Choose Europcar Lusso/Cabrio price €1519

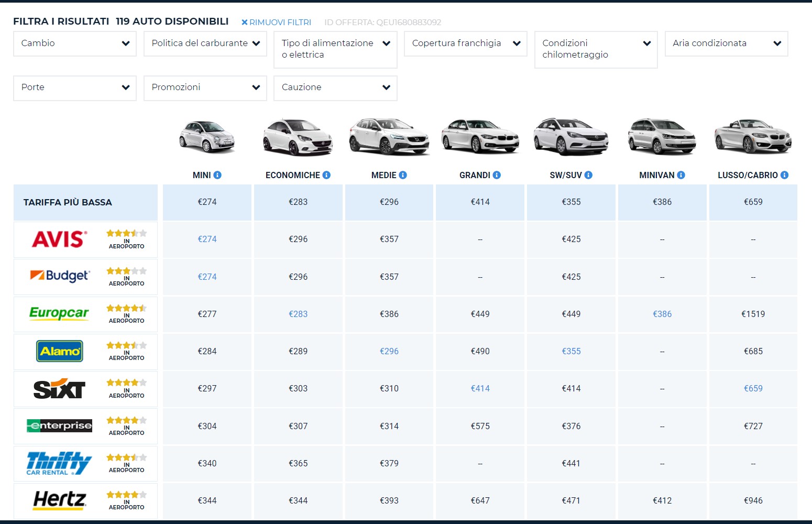coord(753,314)
